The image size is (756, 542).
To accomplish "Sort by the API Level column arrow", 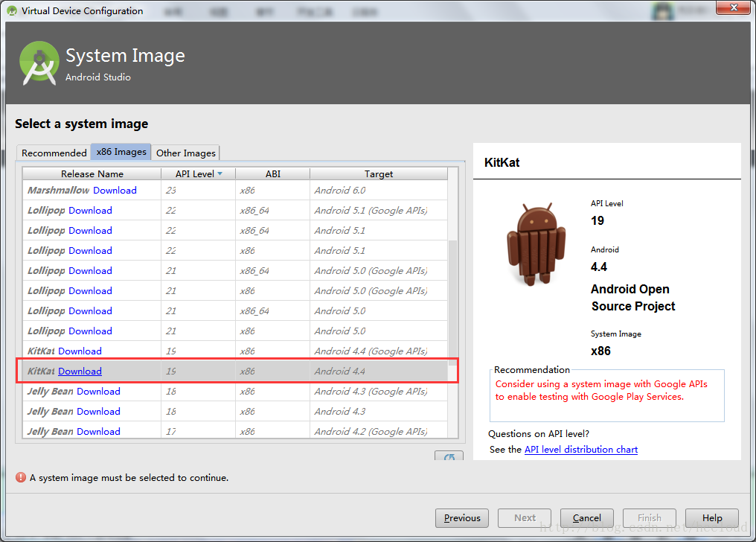I will pyautogui.click(x=220, y=173).
